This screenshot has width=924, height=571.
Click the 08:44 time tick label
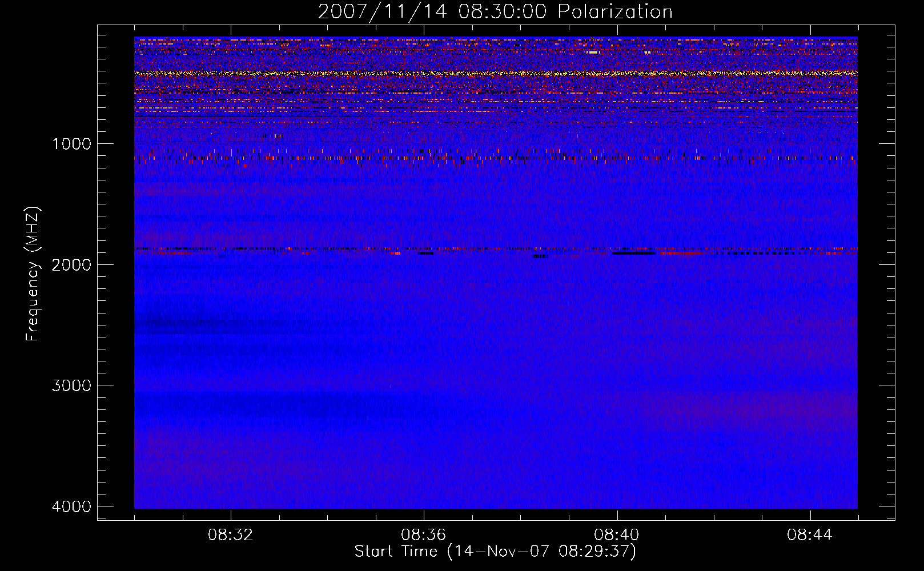click(810, 534)
